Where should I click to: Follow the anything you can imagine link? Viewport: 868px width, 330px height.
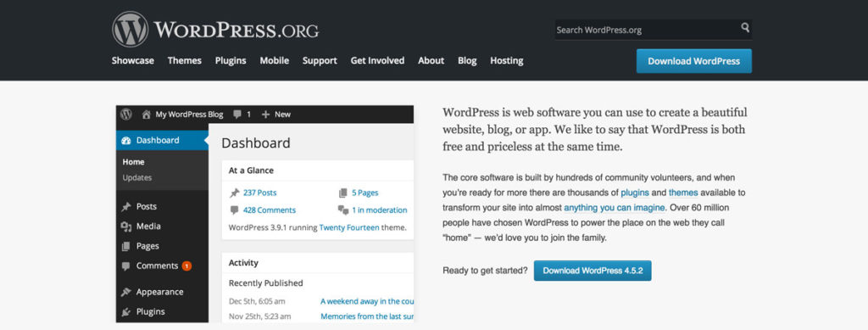click(615, 208)
